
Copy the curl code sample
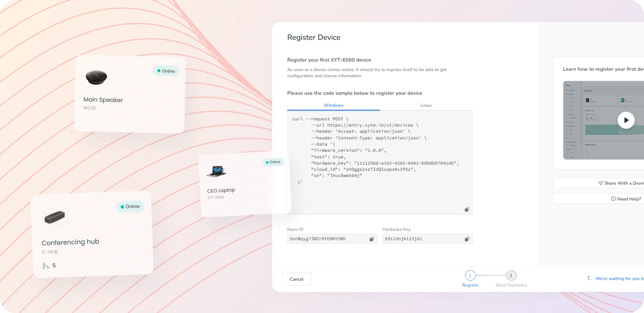467,209
